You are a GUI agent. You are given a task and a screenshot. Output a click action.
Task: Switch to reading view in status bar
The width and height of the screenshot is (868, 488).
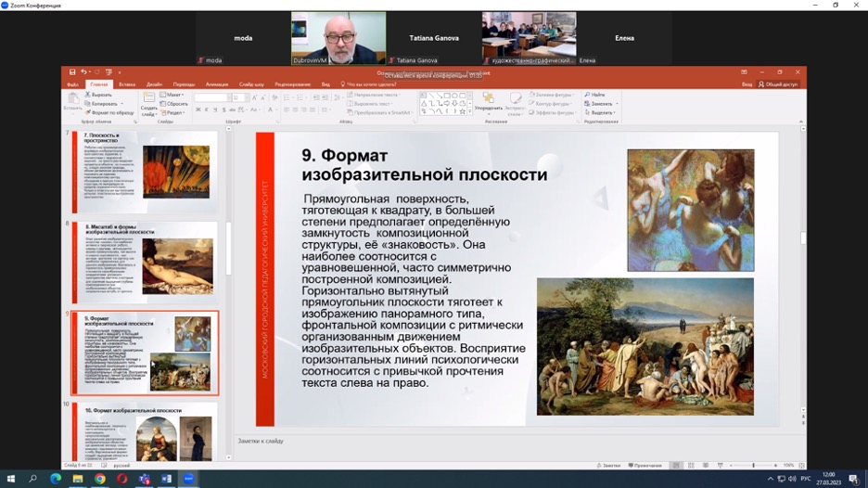(x=705, y=465)
